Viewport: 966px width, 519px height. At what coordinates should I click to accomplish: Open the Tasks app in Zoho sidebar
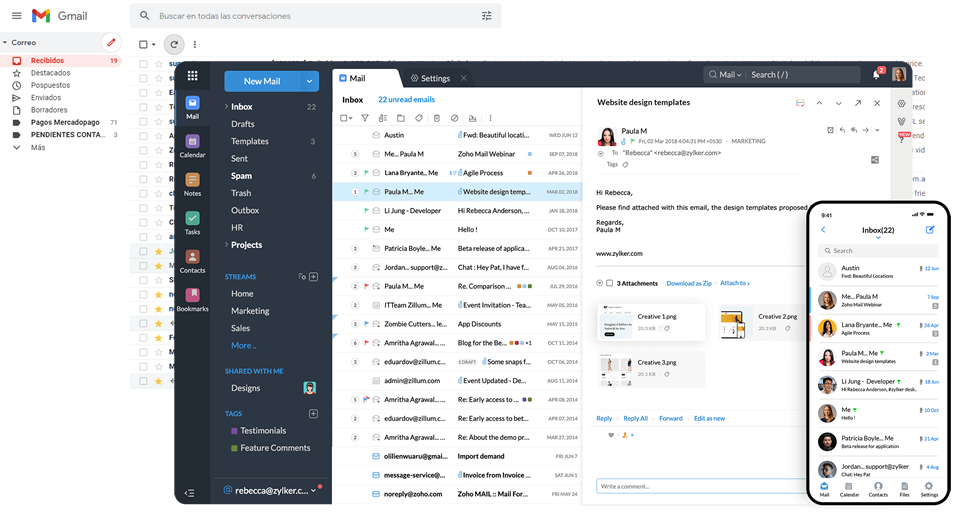192,223
